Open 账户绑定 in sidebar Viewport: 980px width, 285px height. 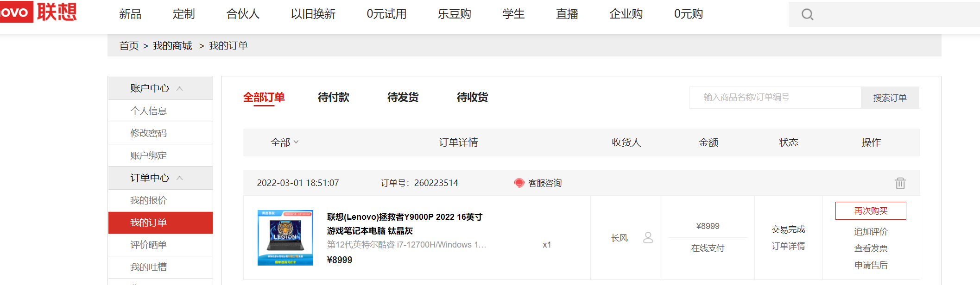pos(160,155)
